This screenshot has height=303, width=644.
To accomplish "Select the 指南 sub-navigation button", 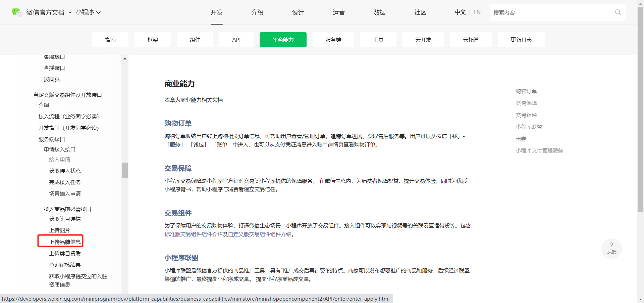I will click(x=110, y=40).
